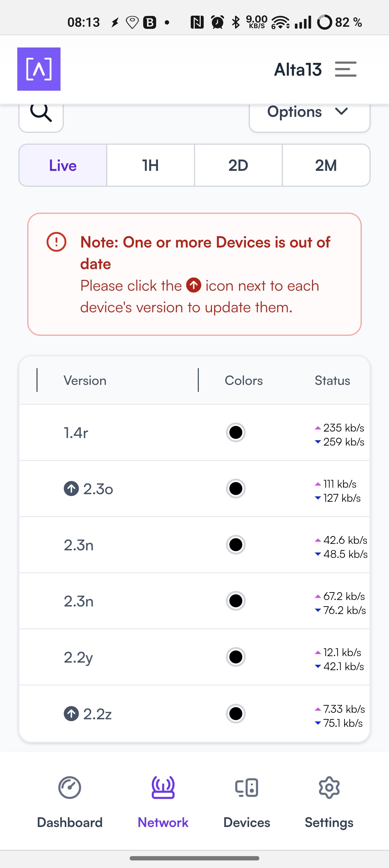Open the Dashboard gauge icon

[69, 788]
